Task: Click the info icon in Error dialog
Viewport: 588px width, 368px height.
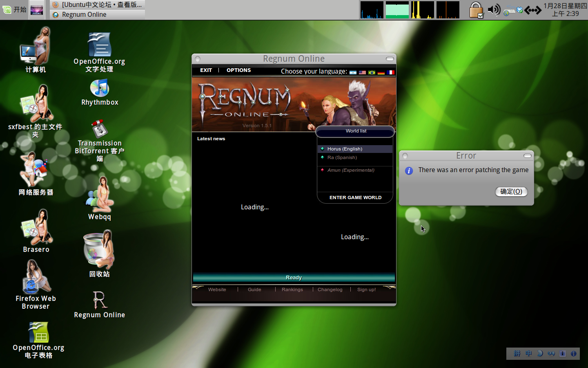Action: [409, 171]
